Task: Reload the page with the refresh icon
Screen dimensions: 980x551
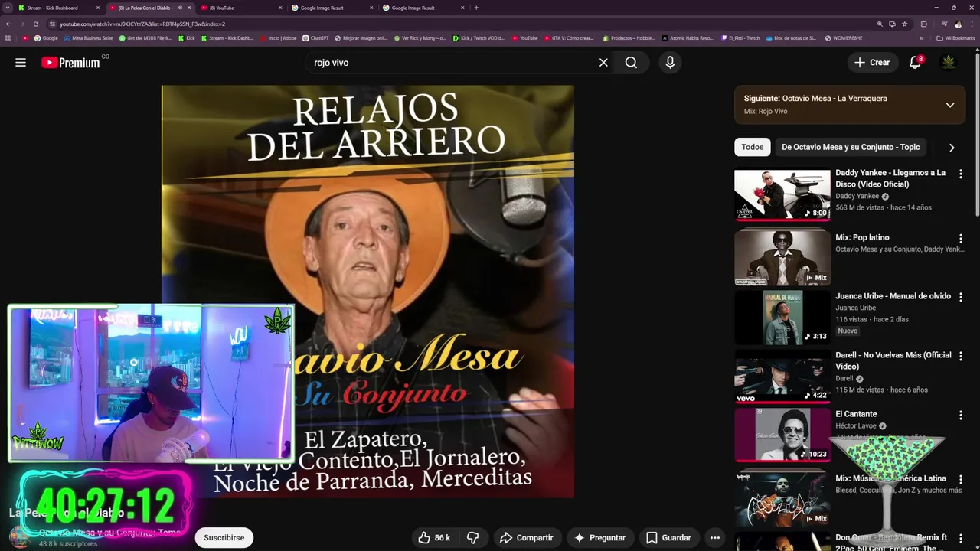Action: click(36, 24)
